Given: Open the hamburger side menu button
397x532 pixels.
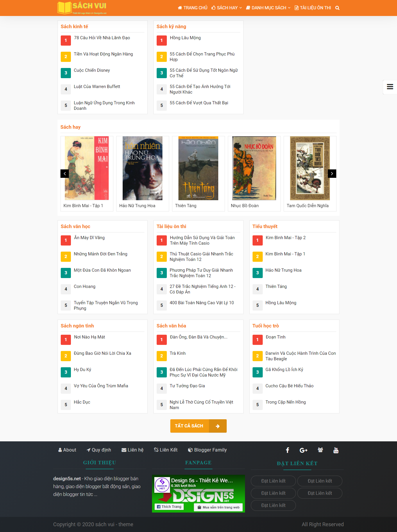Looking at the screenshot, I should coord(390,87).
